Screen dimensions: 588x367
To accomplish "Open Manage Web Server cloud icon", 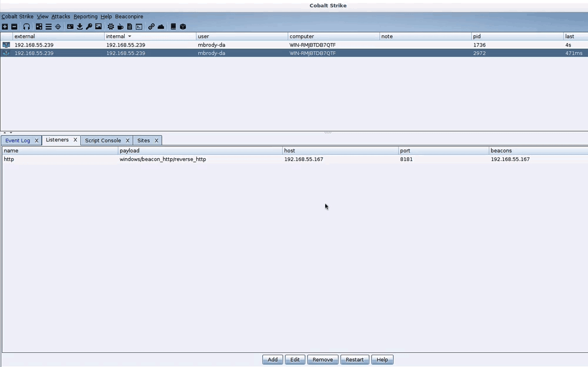I will click(161, 26).
